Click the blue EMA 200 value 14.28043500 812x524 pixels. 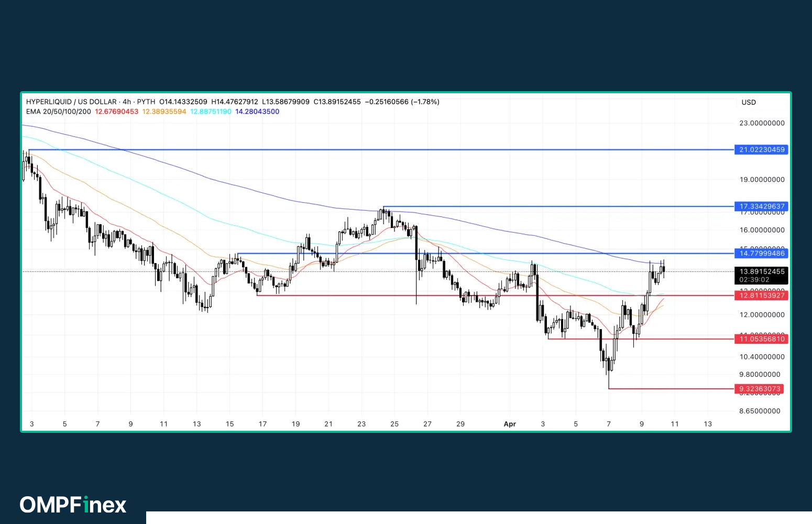(257, 112)
